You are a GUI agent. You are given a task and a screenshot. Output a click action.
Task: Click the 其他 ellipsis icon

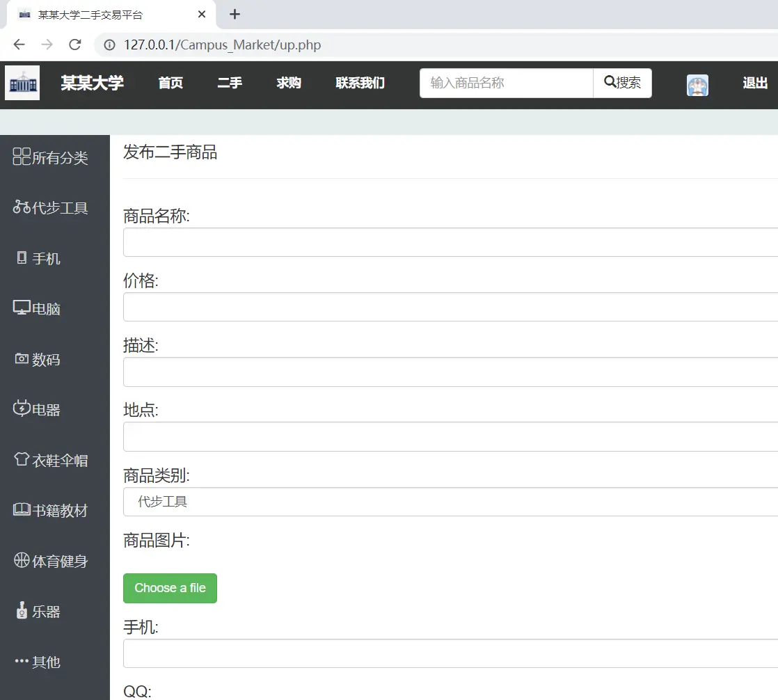[22, 661]
